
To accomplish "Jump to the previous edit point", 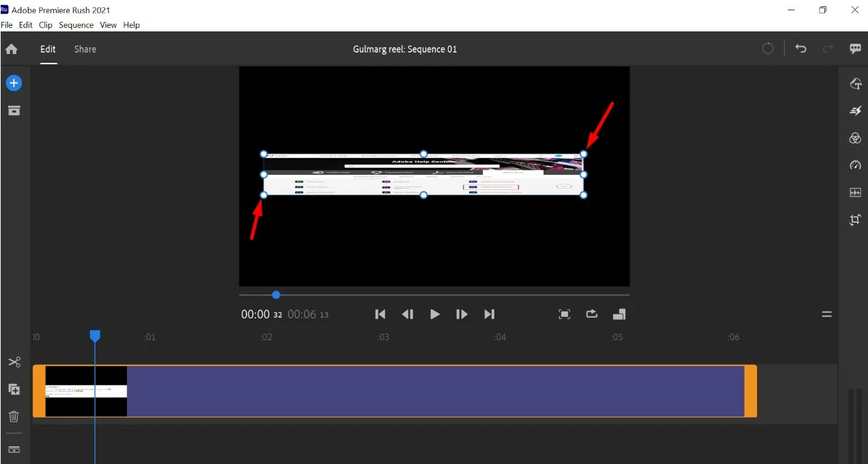I will [380, 314].
